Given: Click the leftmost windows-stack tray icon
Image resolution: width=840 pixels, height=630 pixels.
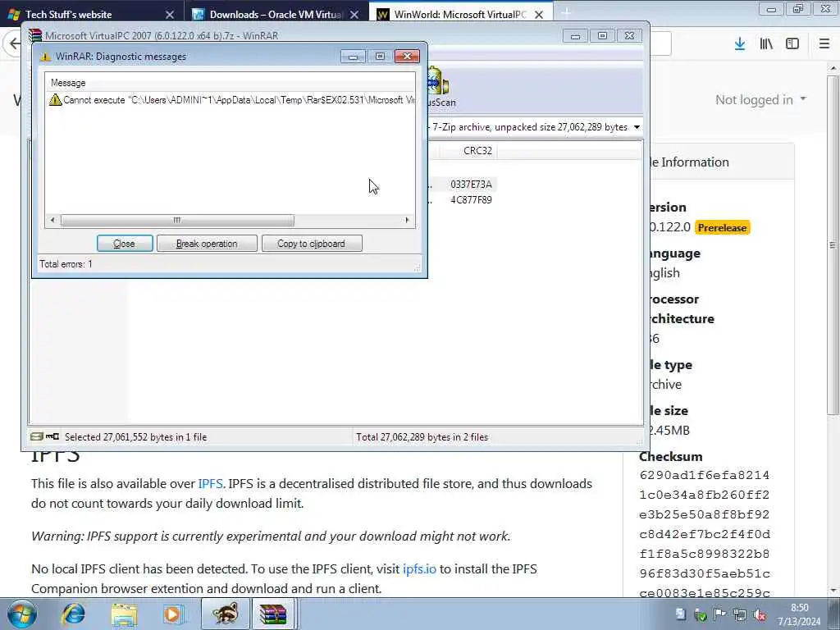Looking at the screenshot, I should (680, 614).
